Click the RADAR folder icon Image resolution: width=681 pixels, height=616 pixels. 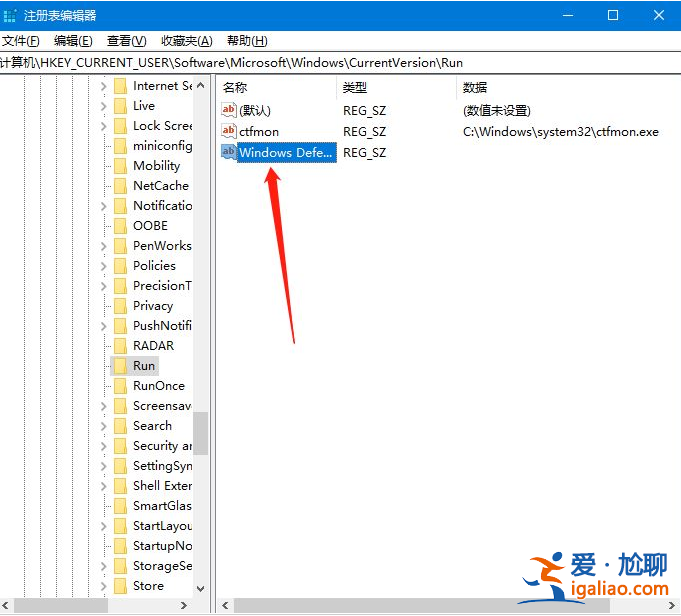point(120,345)
